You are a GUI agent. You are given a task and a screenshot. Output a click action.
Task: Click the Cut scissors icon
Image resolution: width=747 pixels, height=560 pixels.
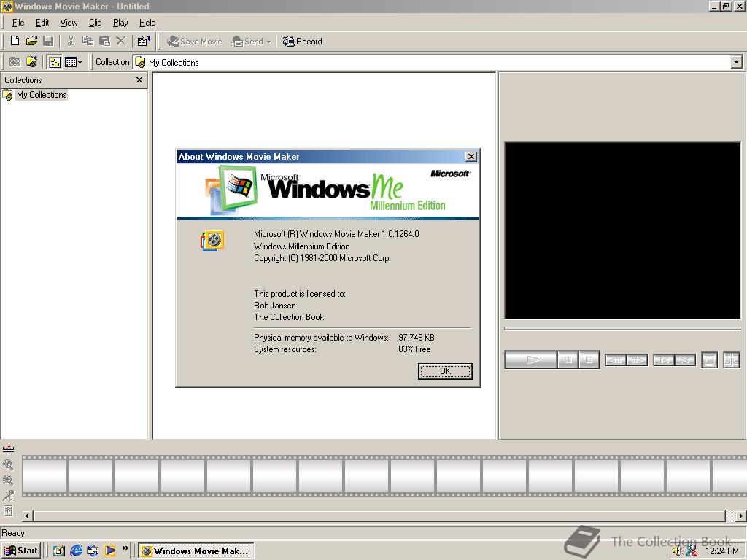tap(71, 41)
